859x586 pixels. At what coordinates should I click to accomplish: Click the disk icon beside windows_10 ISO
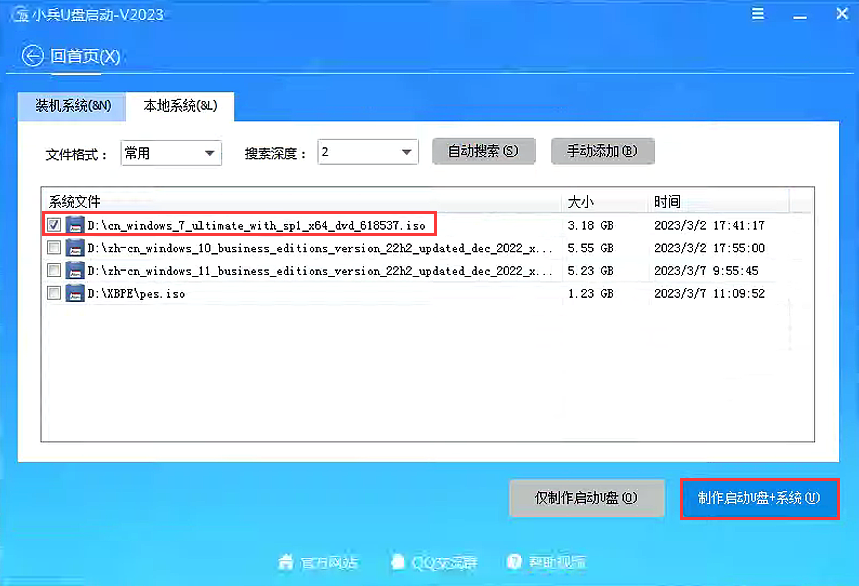pyautogui.click(x=75, y=248)
